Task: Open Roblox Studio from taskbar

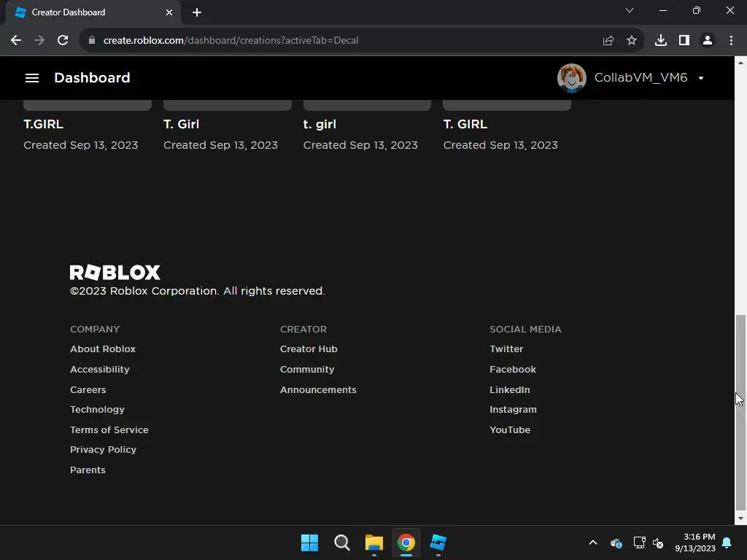Action: click(438, 542)
